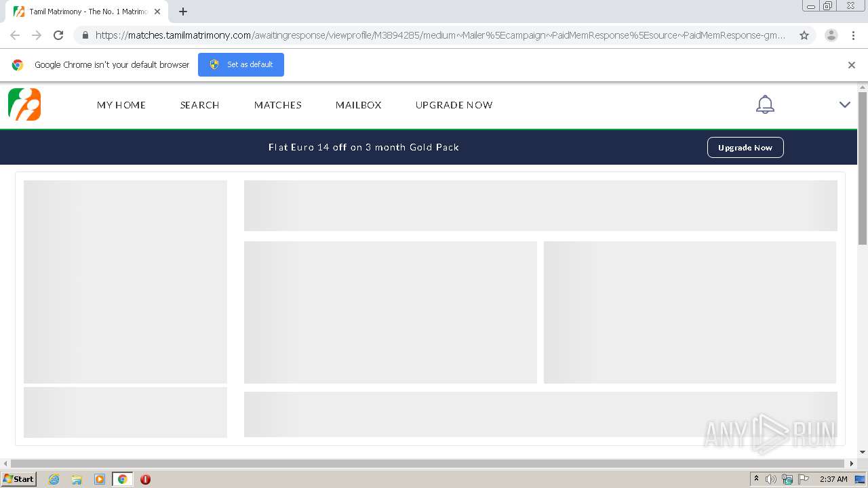The width and height of the screenshot is (868, 488).
Task: Select UPGRADE NOW in navigation
Action: pyautogui.click(x=454, y=105)
